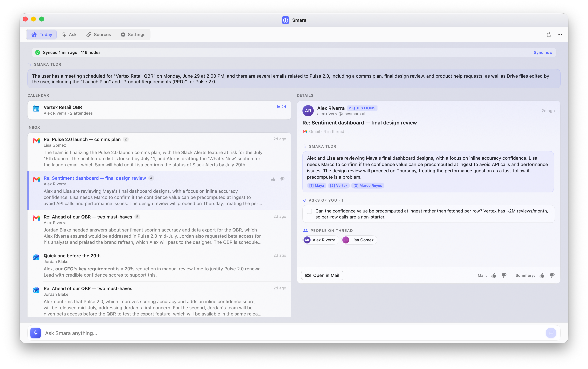Open the Settings tab
Viewport: 588px width, 369px height.
pos(133,34)
